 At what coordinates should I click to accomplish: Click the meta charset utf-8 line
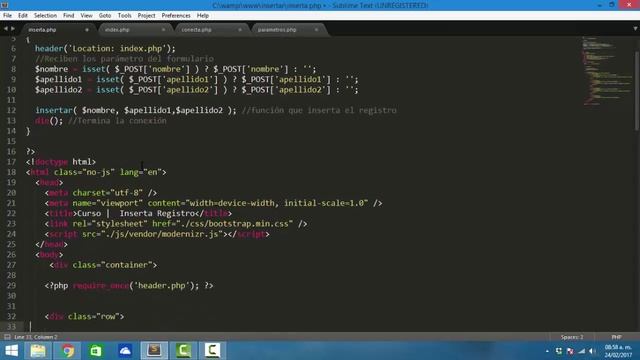[101, 193]
